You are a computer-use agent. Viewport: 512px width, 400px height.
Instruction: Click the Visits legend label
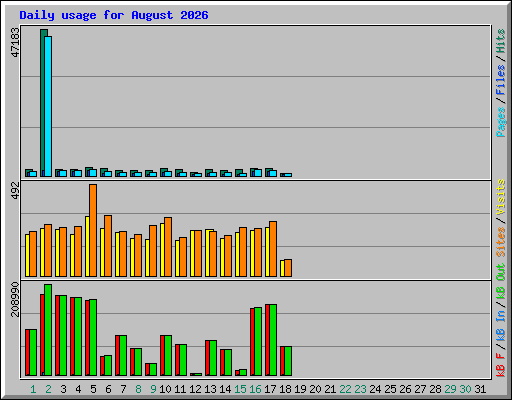(501, 197)
